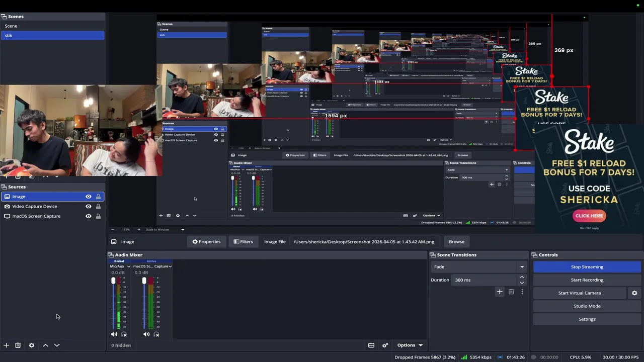Move the selected source down in the Sources toolbar
Image resolution: width=644 pixels, height=362 pixels.
57,345
